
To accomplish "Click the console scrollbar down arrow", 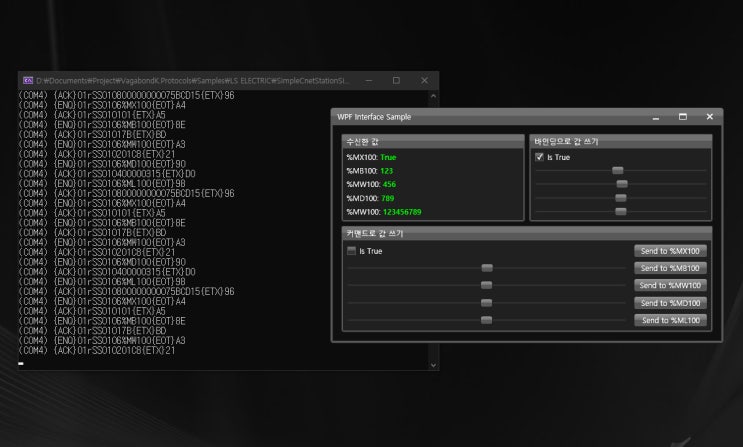I will pos(433,365).
